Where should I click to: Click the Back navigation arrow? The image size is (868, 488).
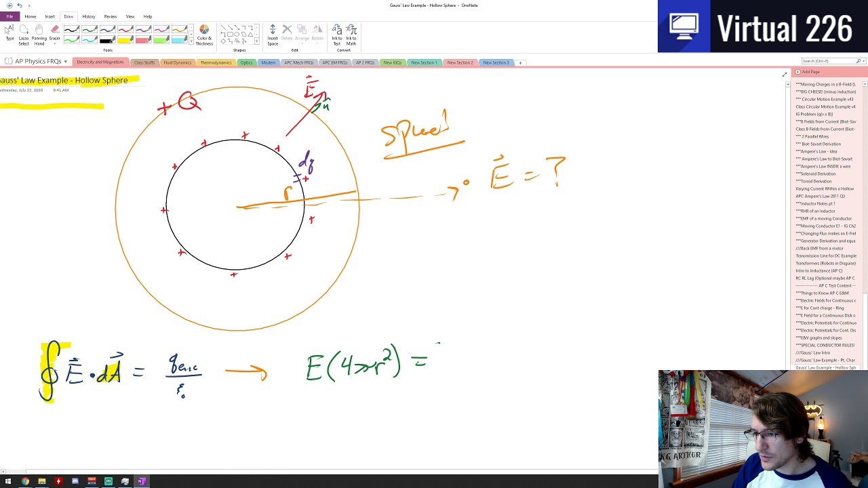(x=9, y=5)
